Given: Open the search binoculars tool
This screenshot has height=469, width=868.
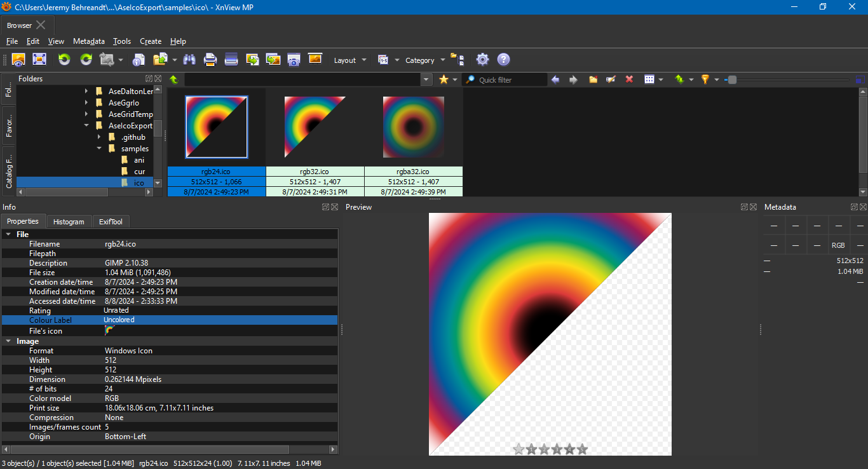Looking at the screenshot, I should 189,60.
